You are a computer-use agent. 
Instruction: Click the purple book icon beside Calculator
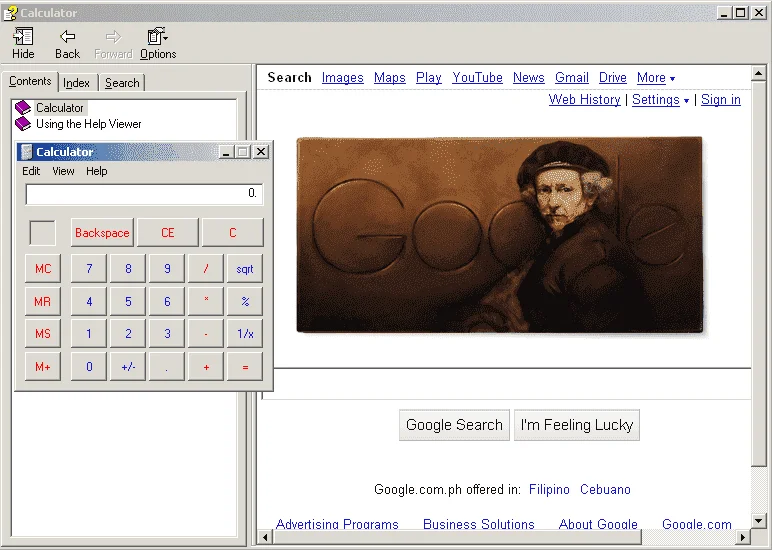point(23,108)
